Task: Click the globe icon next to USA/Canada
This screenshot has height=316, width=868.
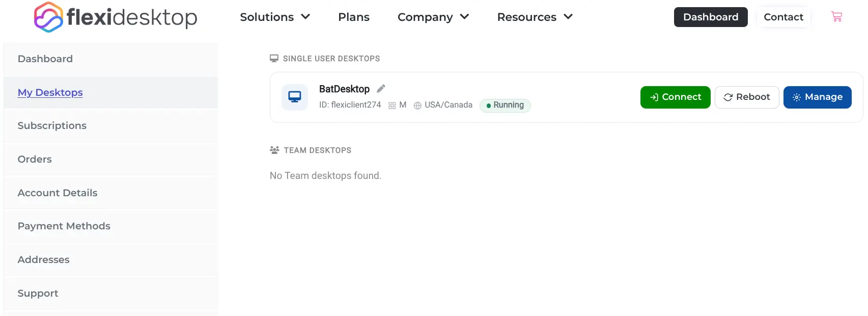Action: pyautogui.click(x=417, y=106)
